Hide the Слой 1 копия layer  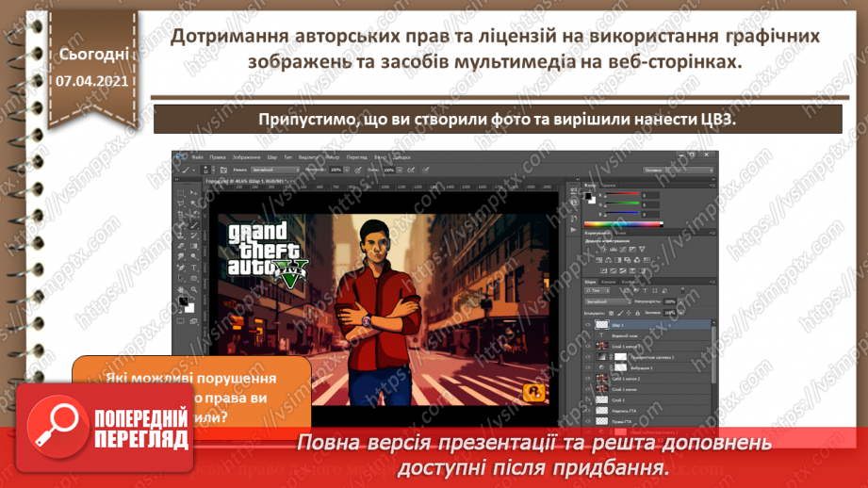[x=588, y=389]
